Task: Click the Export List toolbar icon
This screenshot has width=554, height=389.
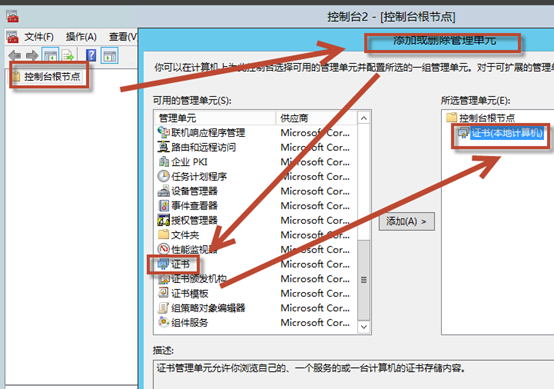Action: point(68,55)
